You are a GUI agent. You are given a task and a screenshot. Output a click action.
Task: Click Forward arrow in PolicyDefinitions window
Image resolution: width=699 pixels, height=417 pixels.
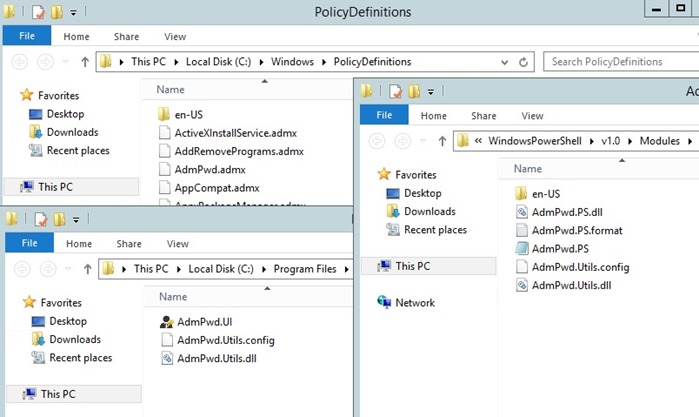[x=45, y=62]
